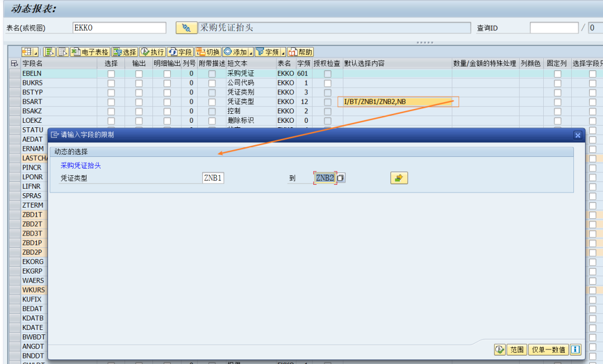Click the 字段 refresh toolbar button
This screenshot has width=603, height=364.
[x=180, y=52]
